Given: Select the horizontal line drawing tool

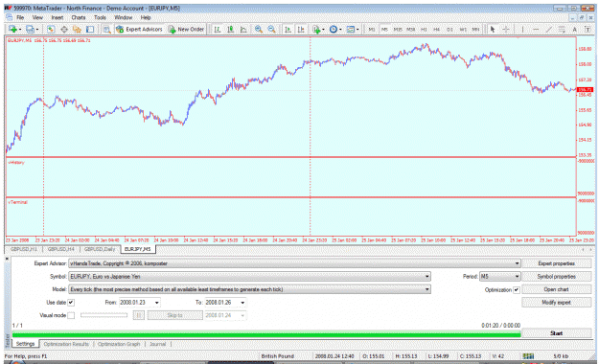Looking at the screenshot, I should (536, 30).
